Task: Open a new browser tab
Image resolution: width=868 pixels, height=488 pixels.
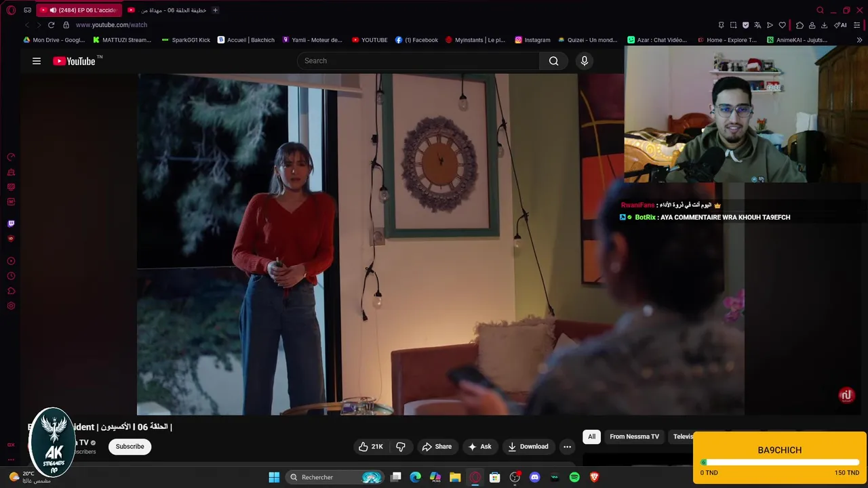Action: [215, 10]
